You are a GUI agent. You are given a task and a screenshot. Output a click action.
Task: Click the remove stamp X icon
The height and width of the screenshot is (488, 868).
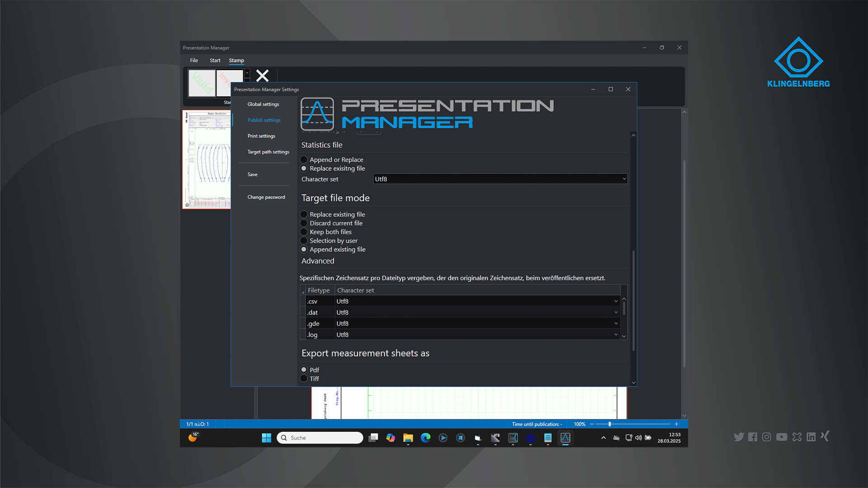point(262,75)
